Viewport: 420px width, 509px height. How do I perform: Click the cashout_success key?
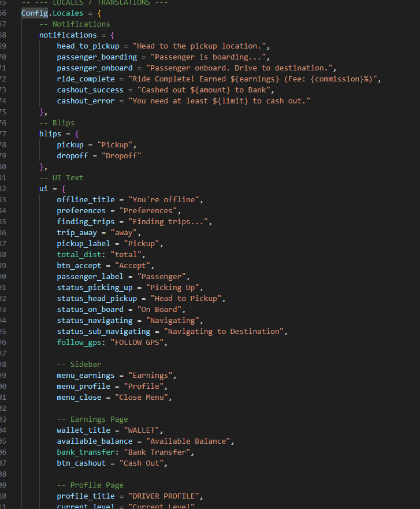(x=90, y=90)
